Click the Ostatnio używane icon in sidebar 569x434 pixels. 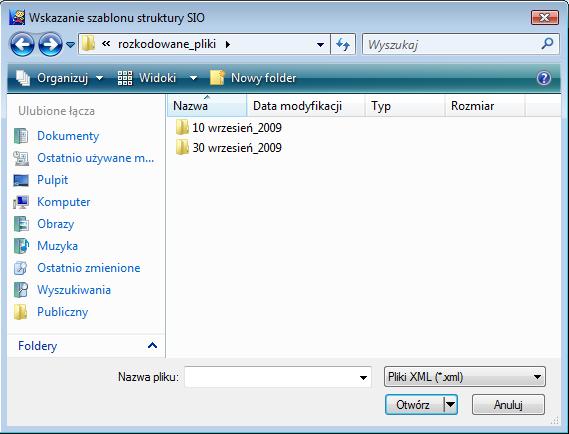(x=21, y=158)
